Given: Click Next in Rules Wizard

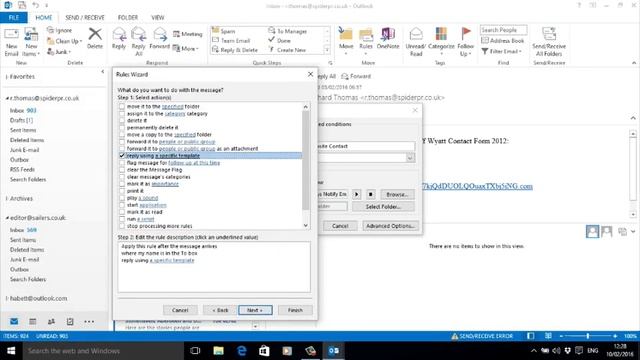Looking at the screenshot, I should tap(255, 310).
